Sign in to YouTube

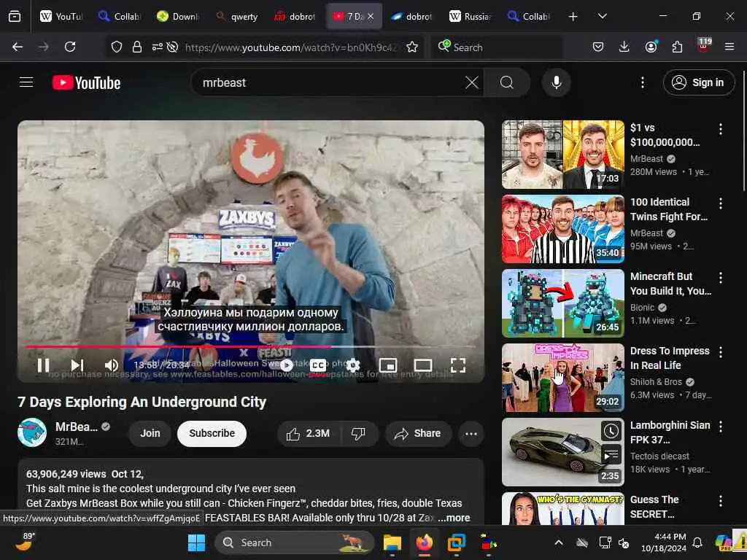point(699,82)
